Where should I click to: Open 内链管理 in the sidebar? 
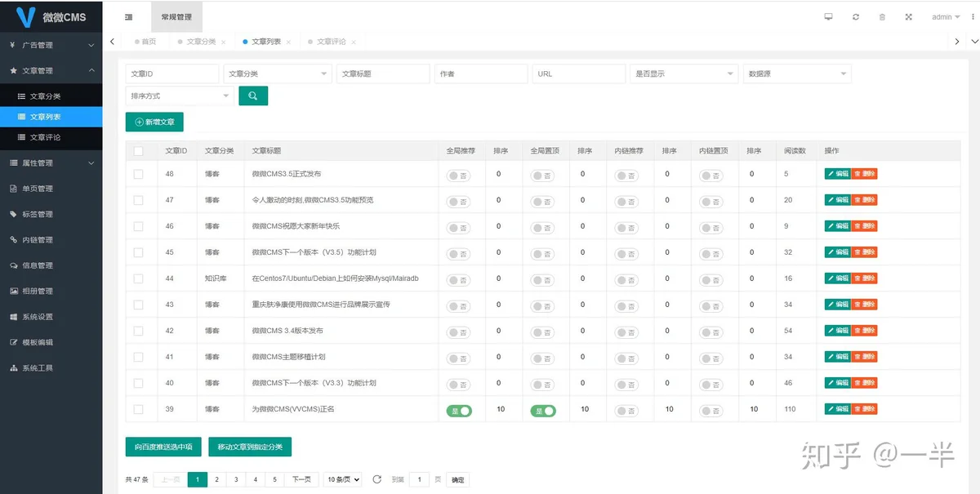tap(51, 240)
